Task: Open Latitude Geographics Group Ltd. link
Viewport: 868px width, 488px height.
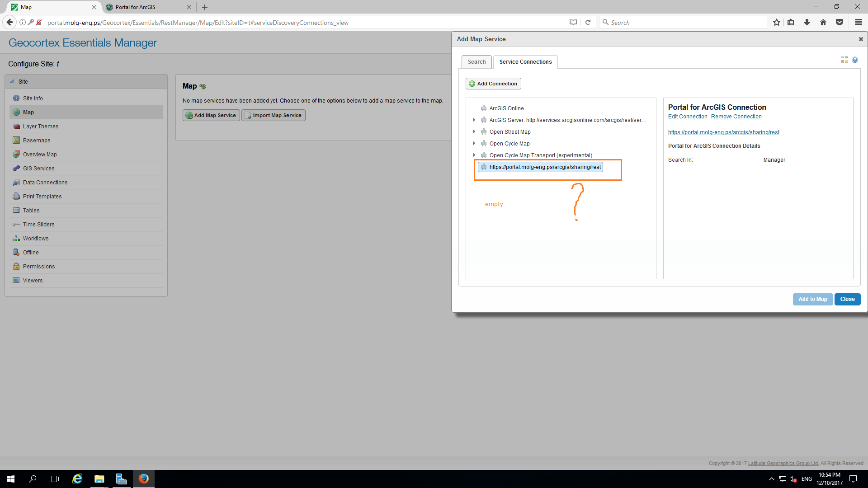Action: coord(783,463)
